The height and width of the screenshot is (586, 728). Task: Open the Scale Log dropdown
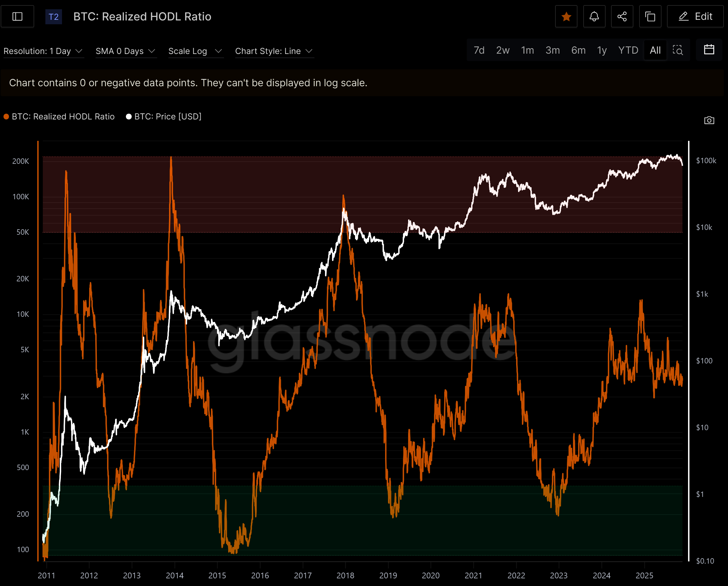(195, 51)
